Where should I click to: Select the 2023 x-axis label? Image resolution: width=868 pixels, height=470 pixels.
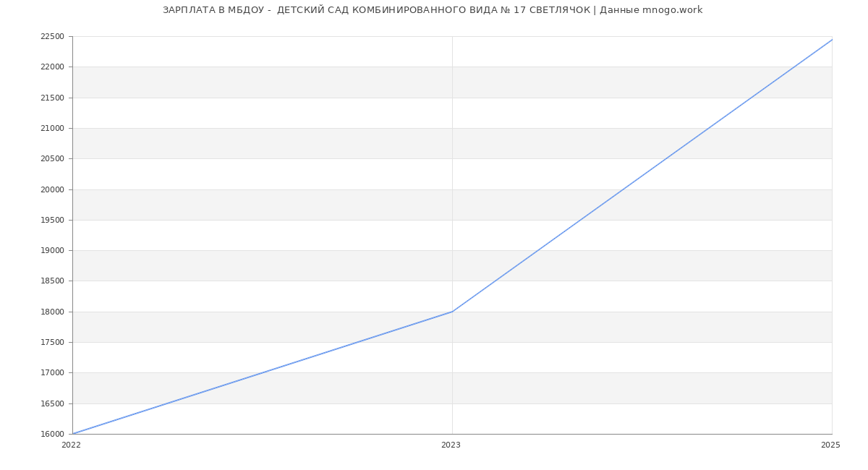tap(451, 445)
